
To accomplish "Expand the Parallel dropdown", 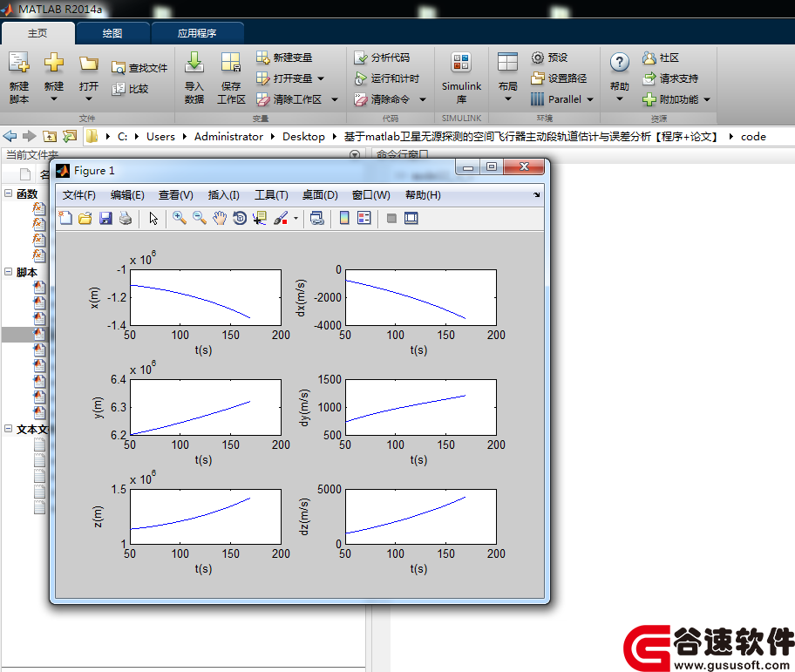I will click(x=589, y=99).
